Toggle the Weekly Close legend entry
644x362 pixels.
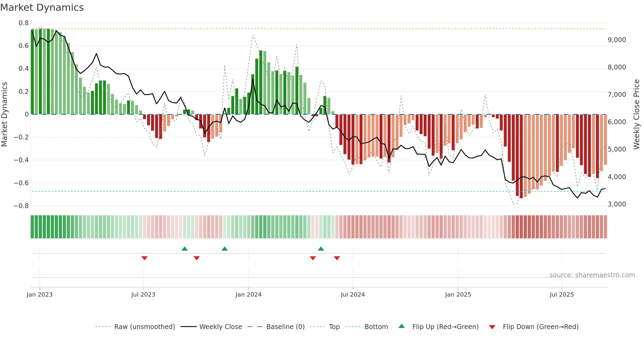(211, 327)
